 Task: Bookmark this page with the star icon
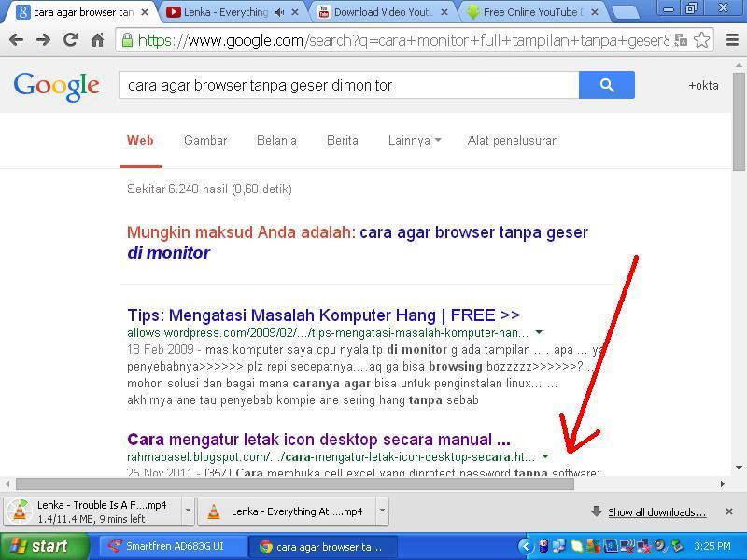(701, 40)
